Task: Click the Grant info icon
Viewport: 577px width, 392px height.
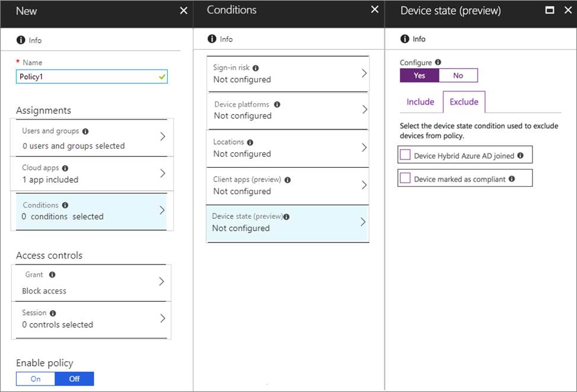Action: (x=52, y=275)
